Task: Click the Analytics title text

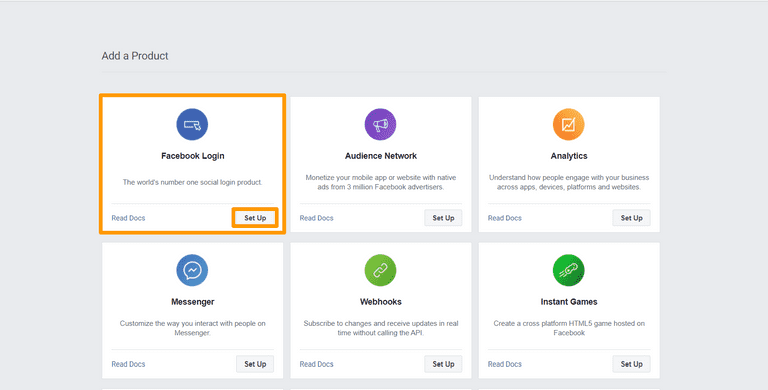Action: click(x=569, y=156)
